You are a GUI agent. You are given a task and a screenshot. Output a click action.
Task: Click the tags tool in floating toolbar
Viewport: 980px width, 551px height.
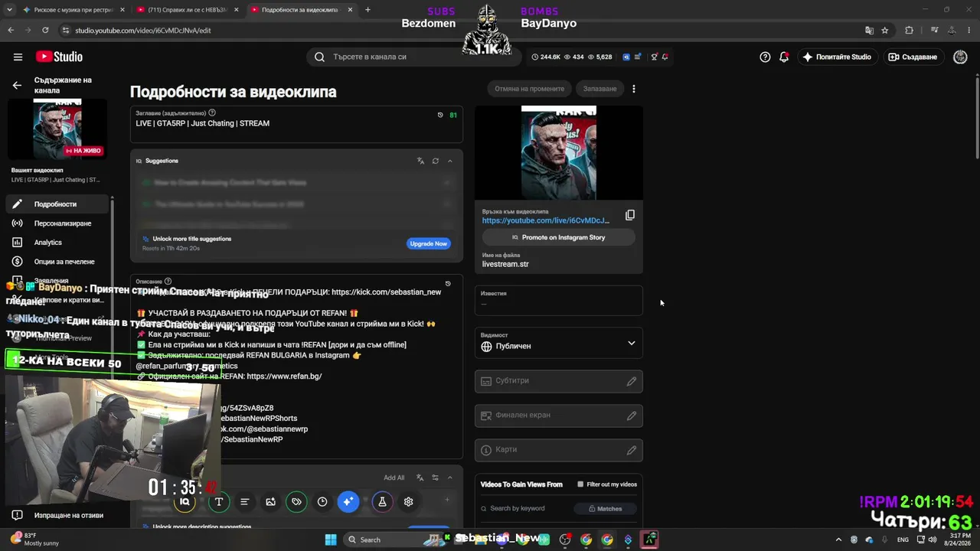(296, 502)
